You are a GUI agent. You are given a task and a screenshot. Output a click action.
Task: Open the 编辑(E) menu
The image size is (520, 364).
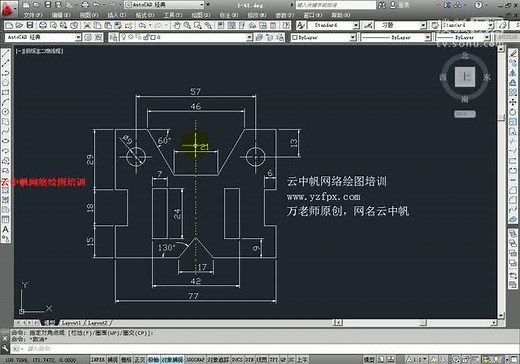pyautogui.click(x=61, y=15)
